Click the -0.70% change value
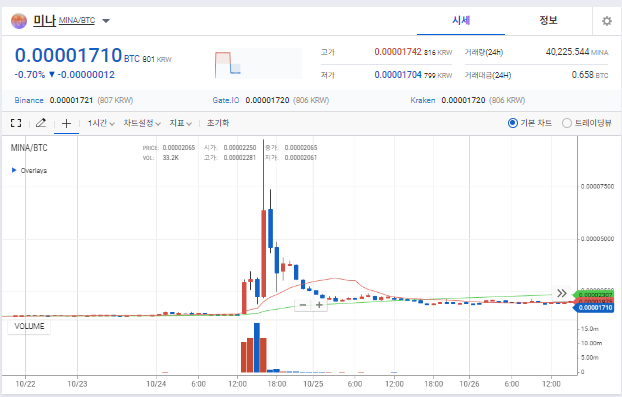This screenshot has width=622, height=397. coord(29,75)
